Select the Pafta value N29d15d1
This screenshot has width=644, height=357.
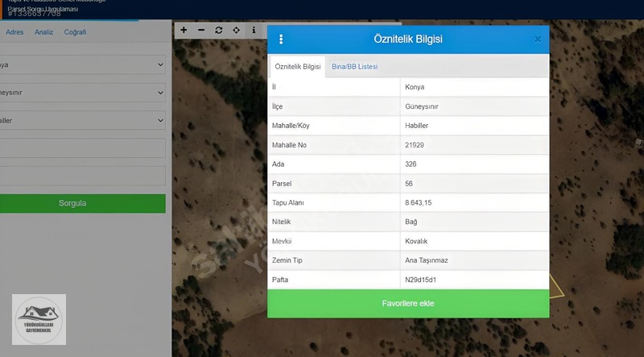[475, 280]
